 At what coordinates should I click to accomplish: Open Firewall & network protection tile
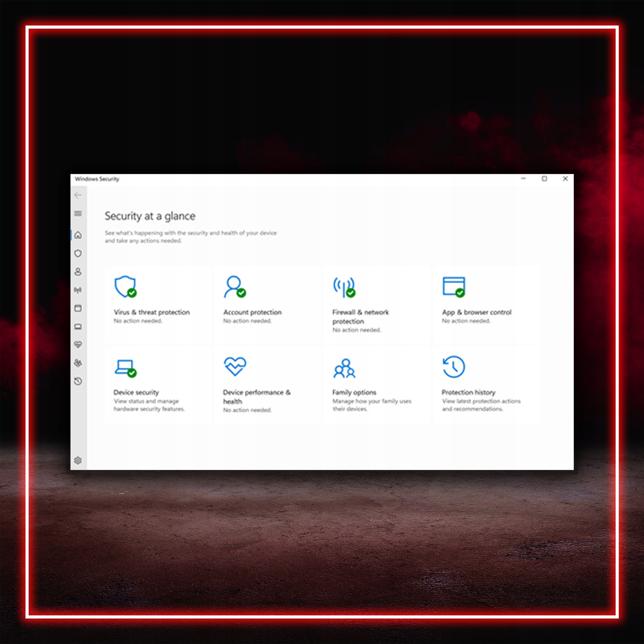[x=360, y=316]
